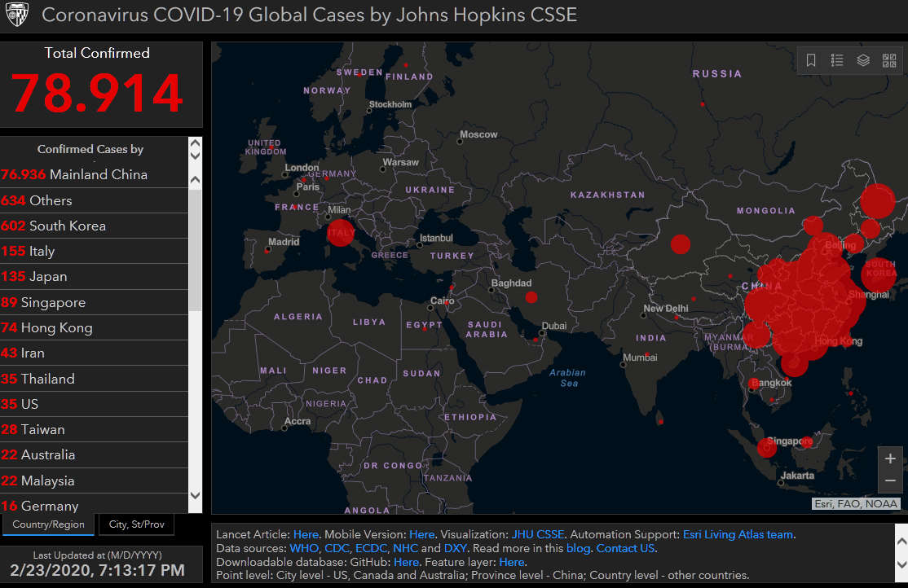908x588 pixels.
Task: Switch to the Country/Region tab
Action: coord(49,524)
